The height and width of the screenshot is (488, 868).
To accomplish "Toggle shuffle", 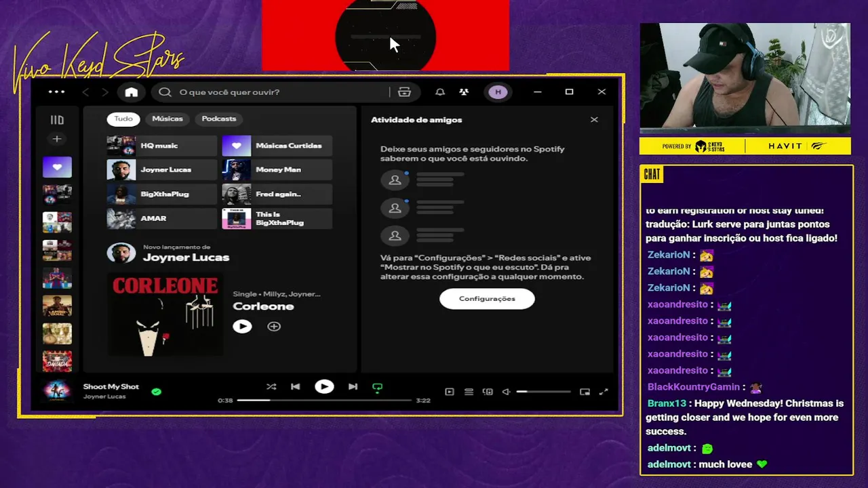I will 271,387.
